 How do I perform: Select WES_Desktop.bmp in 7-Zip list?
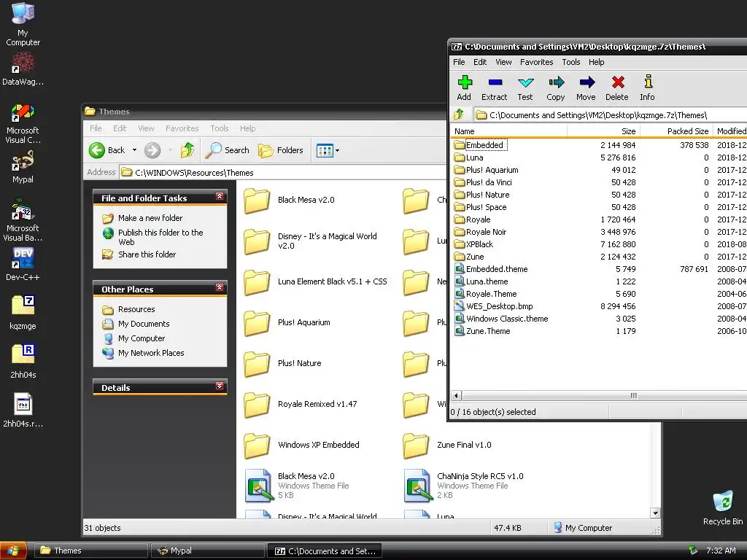tap(499, 306)
